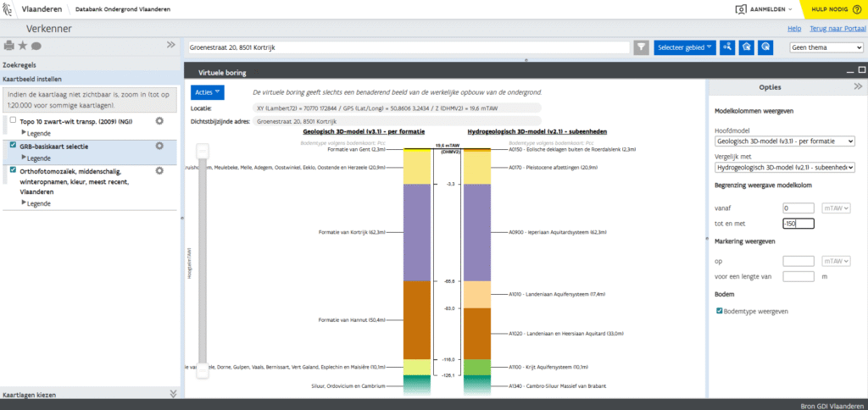Open the Acties dropdown button
This screenshot has width=868, height=410.
pyautogui.click(x=208, y=91)
